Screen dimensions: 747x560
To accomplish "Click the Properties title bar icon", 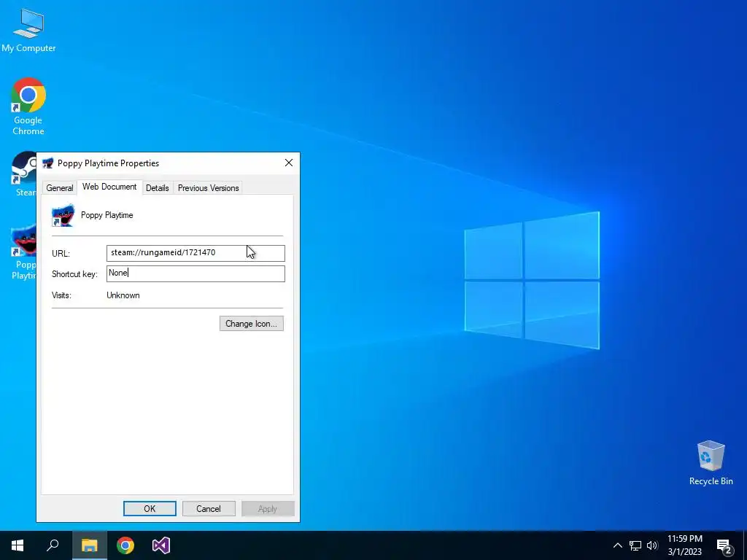I will [x=47, y=163].
